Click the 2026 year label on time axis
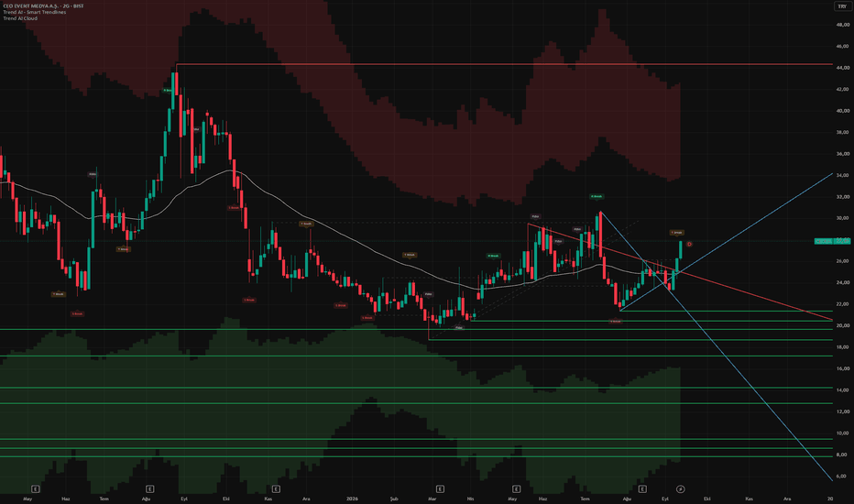 pos(353,499)
